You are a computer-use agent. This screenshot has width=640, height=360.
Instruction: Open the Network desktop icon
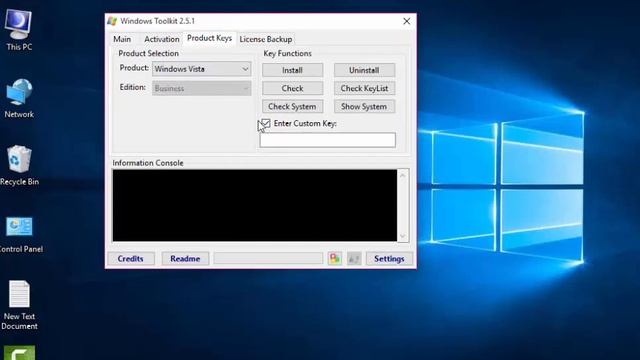(19, 98)
